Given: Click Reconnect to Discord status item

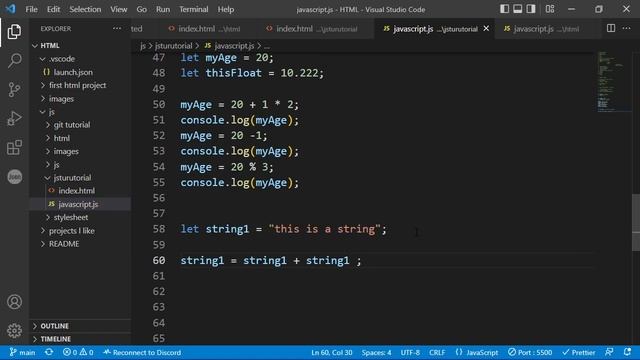Looking at the screenshot, I should click(x=142, y=353).
